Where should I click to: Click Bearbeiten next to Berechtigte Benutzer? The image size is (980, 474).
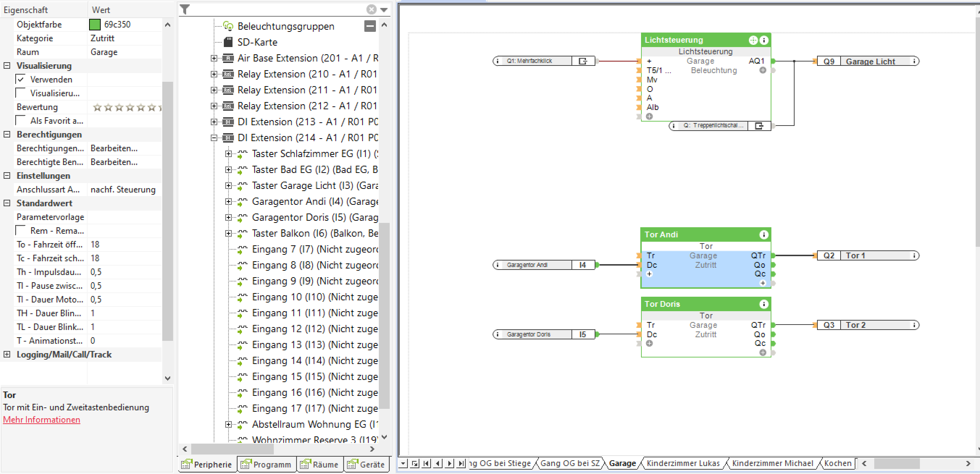(114, 162)
